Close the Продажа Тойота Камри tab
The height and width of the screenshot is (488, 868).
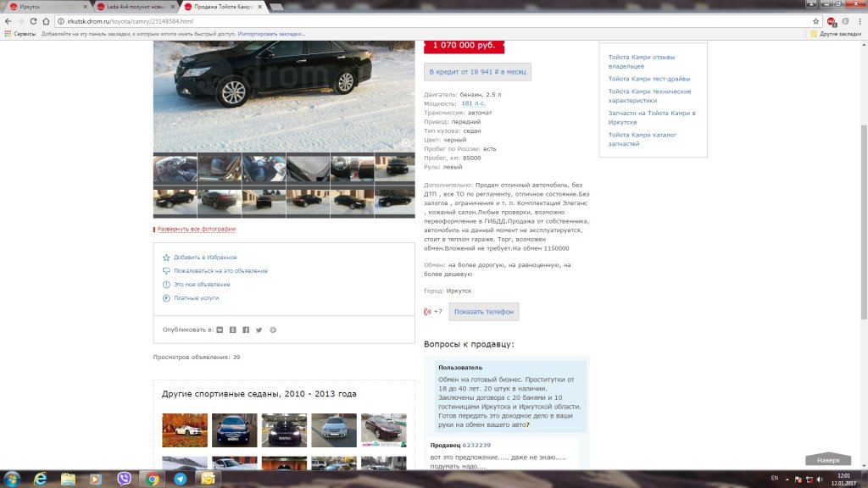click(259, 7)
